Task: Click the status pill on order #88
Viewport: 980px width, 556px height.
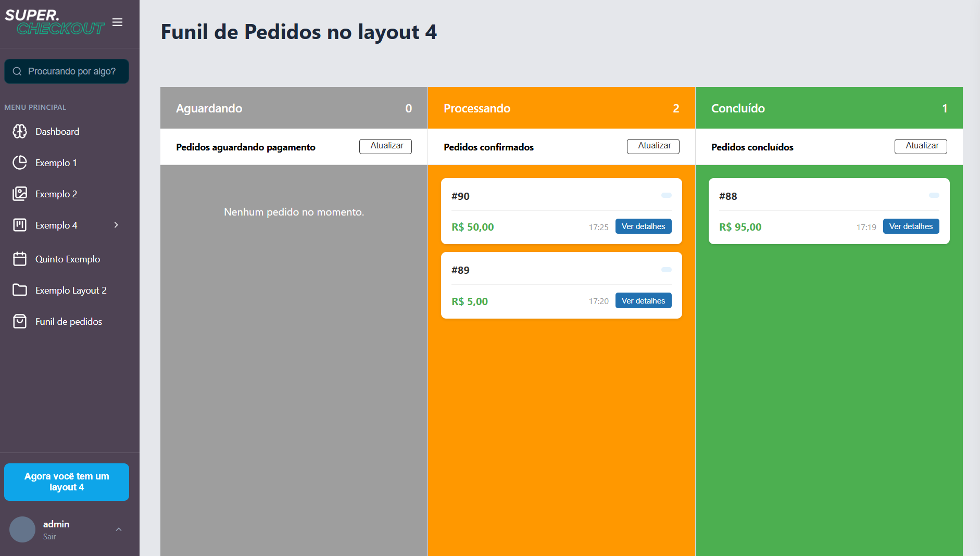Action: coord(934,195)
